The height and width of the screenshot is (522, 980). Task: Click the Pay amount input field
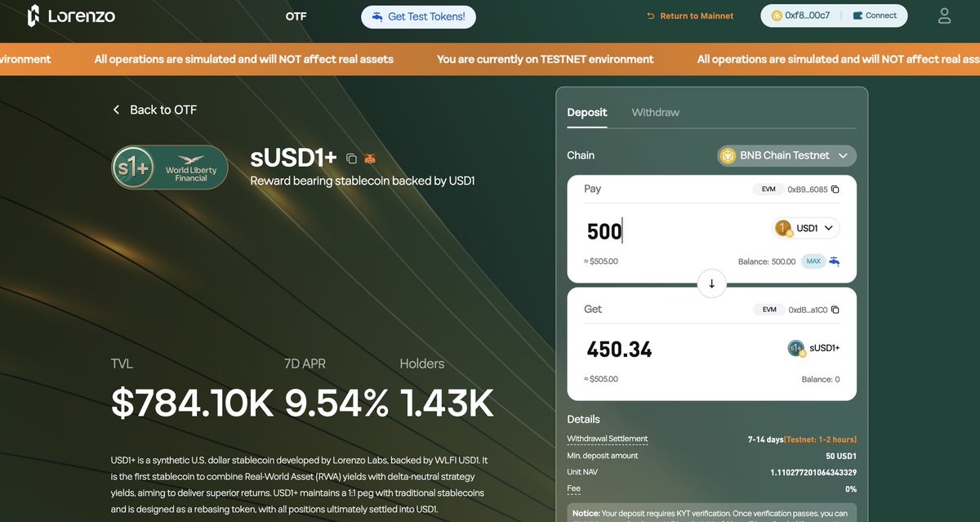pos(675,231)
